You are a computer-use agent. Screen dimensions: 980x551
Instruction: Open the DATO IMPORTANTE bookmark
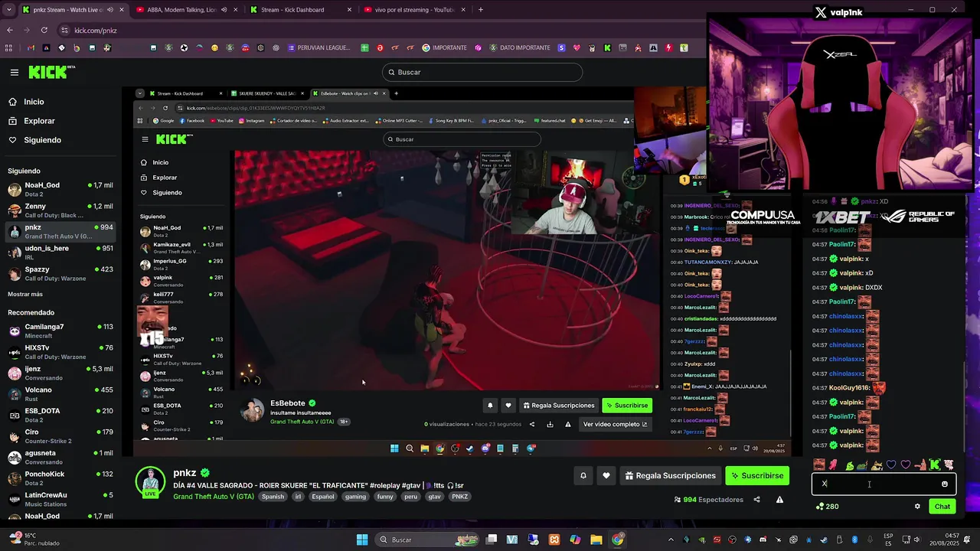(x=518, y=47)
